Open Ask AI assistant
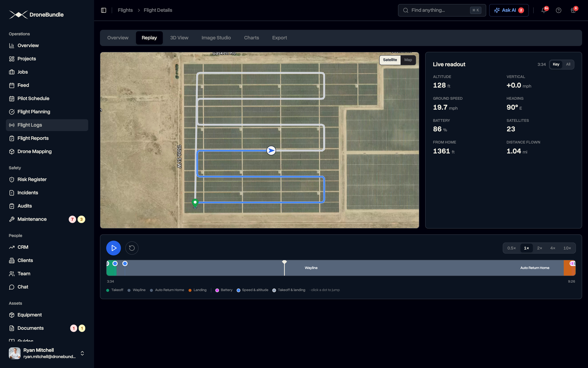The image size is (588, 368). point(509,10)
